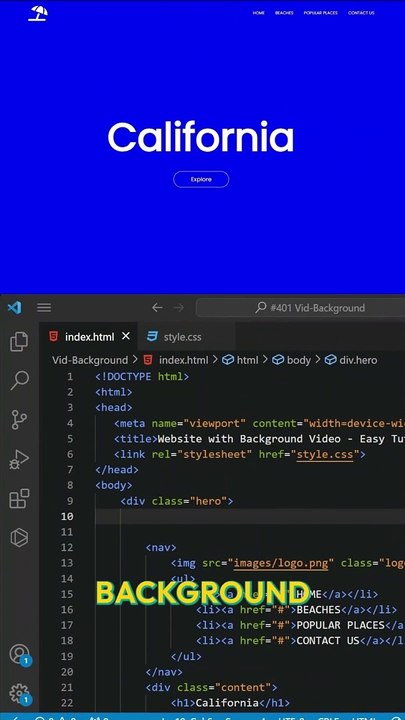Click the Explore button

coord(201,180)
